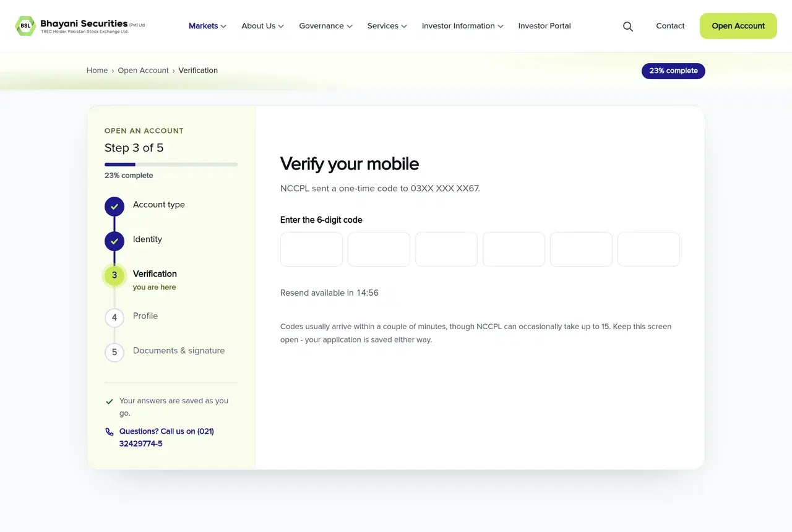Expand the About Us dropdown menu
This screenshot has height=532, width=792.
(262, 26)
